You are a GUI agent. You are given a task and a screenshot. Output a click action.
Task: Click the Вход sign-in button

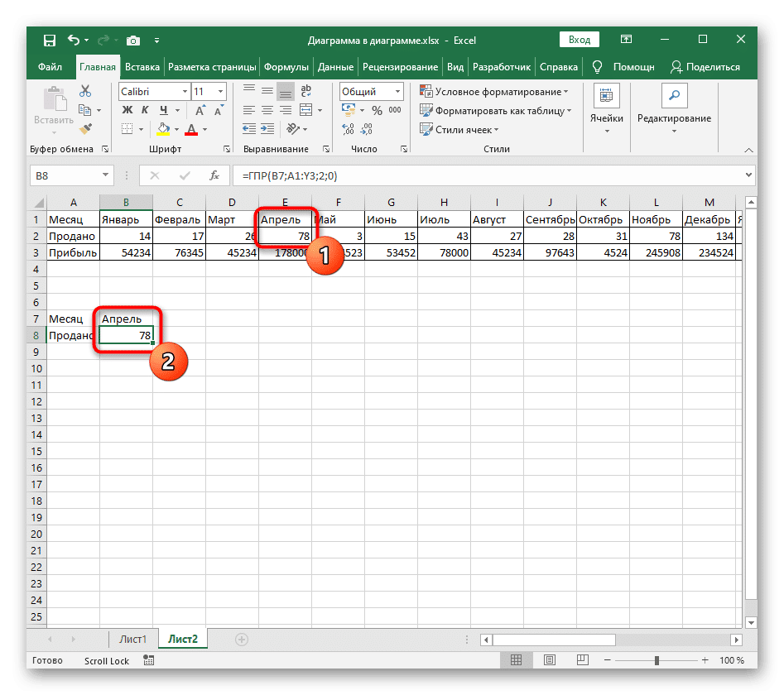580,40
